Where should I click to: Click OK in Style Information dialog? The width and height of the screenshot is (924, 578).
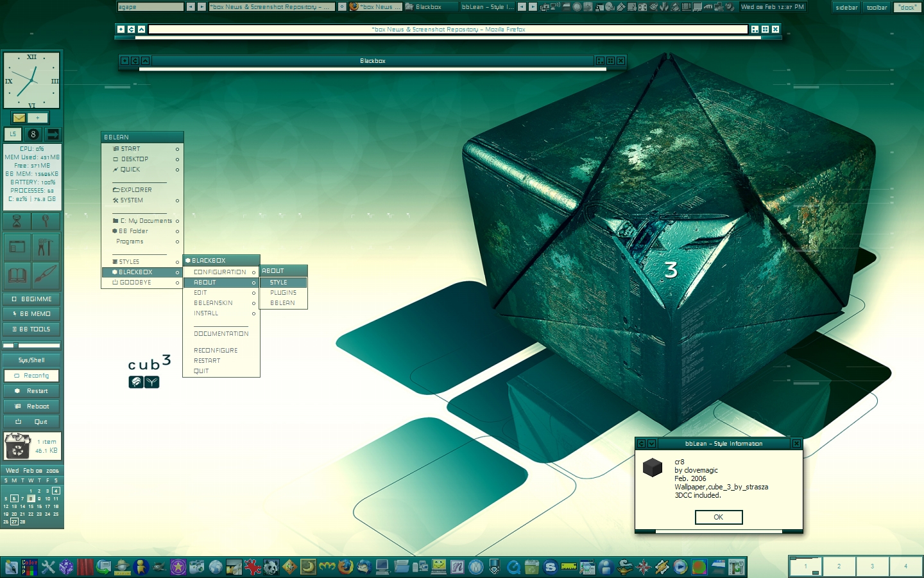pos(719,517)
